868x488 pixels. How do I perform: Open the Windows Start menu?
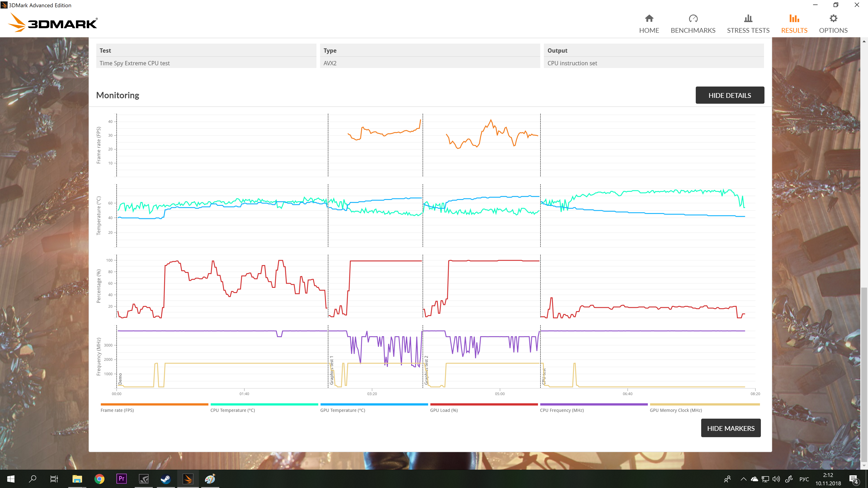coord(11,479)
